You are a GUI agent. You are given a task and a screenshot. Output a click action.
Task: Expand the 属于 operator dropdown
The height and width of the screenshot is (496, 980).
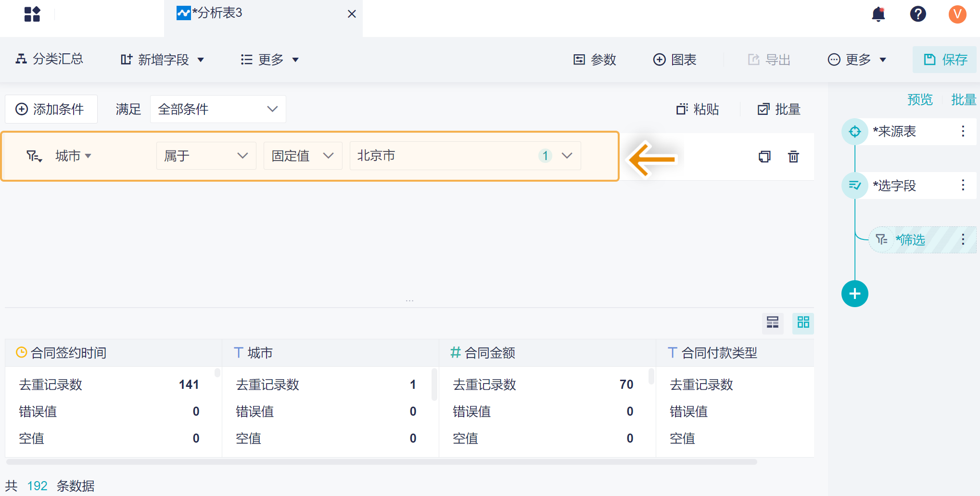click(x=206, y=156)
